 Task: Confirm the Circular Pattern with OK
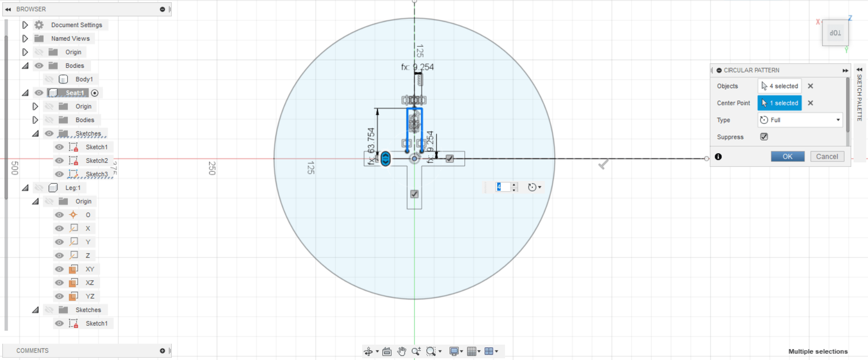click(x=788, y=156)
